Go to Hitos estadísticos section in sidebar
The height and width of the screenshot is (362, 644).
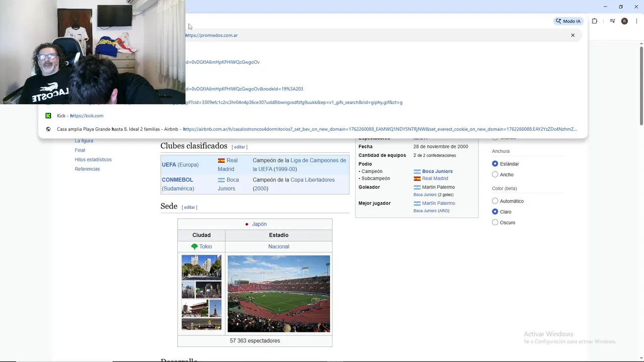(93, 159)
